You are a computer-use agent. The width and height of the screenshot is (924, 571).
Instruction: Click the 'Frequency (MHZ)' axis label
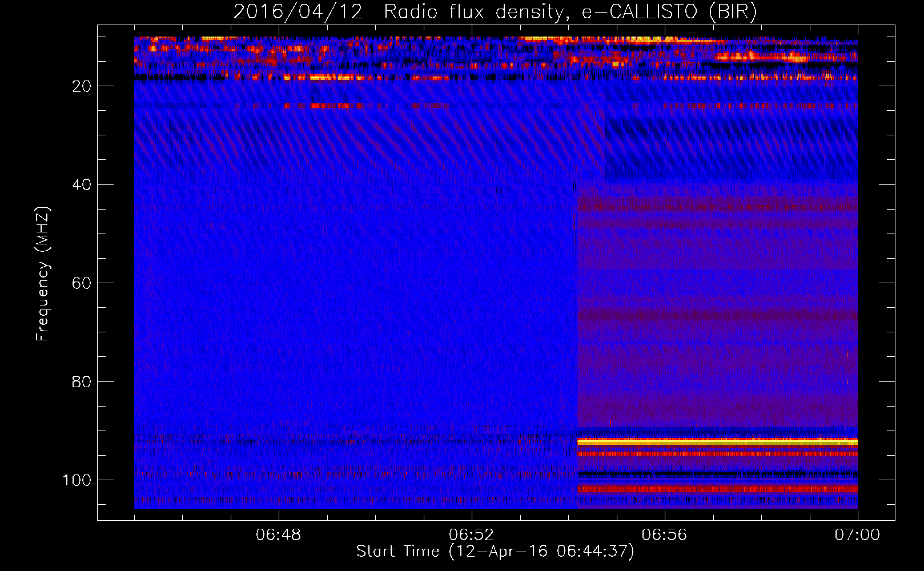pyautogui.click(x=43, y=274)
